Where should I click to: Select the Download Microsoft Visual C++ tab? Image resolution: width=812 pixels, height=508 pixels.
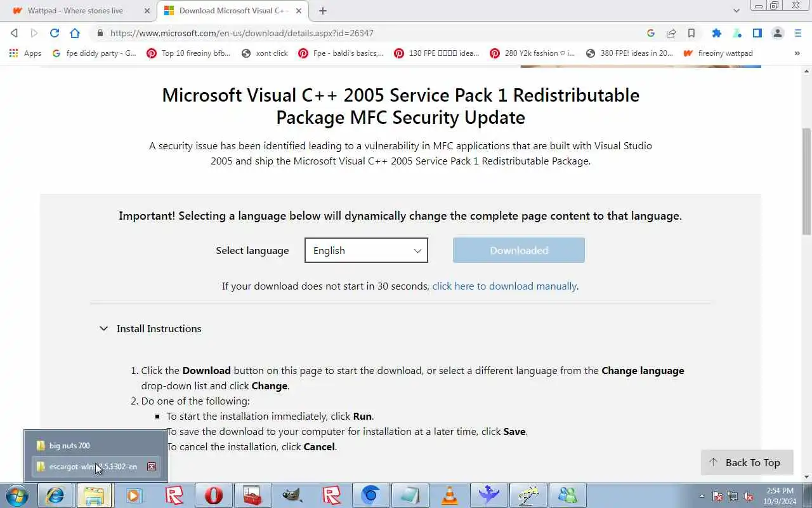click(232, 11)
